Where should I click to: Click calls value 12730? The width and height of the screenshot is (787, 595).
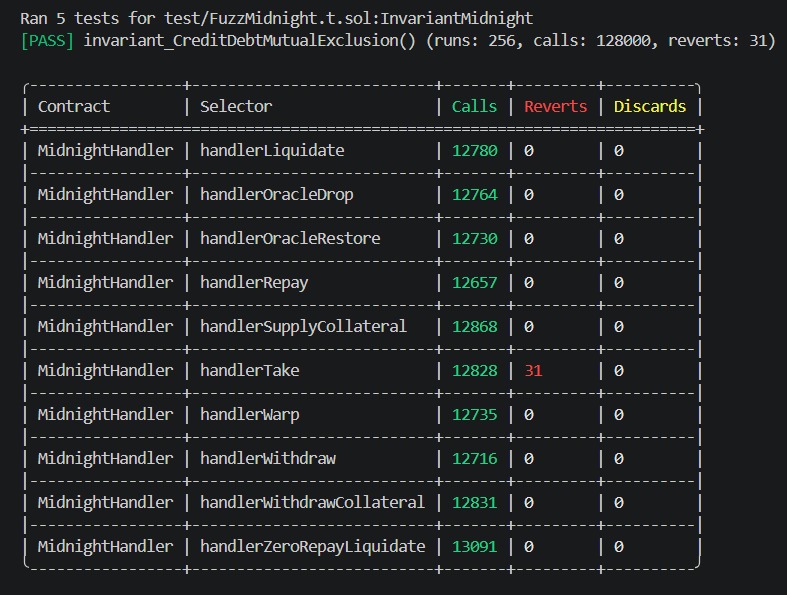[474, 239]
